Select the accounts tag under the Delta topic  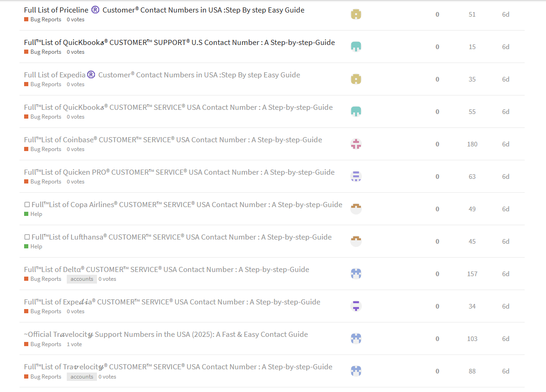click(82, 279)
